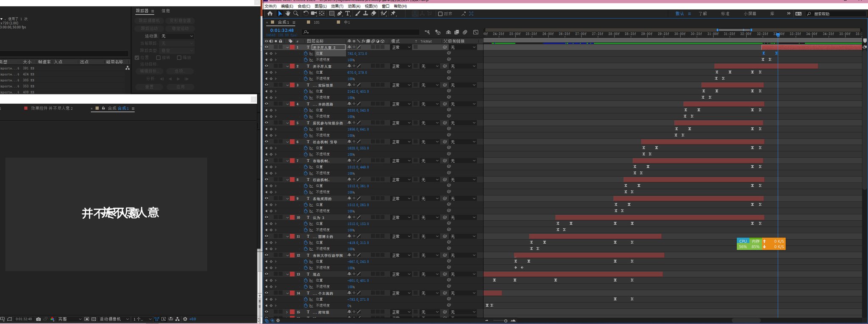Select the Pan Behind anchor point tool
868x324 pixels.
[322, 14]
